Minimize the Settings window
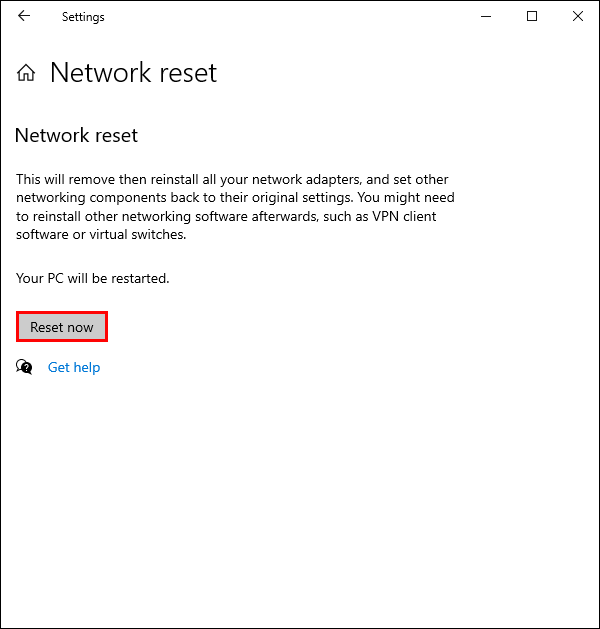This screenshot has width=600, height=629. coord(486,16)
